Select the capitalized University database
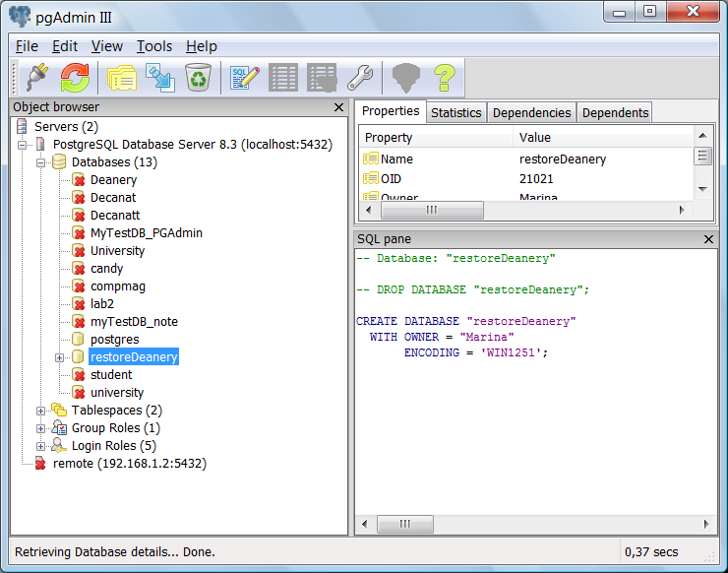The height and width of the screenshot is (573, 728). (x=117, y=250)
